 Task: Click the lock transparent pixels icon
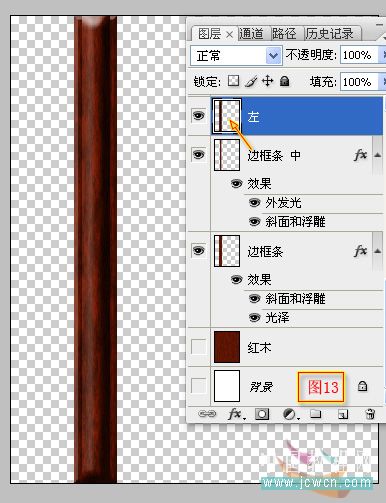point(233,81)
